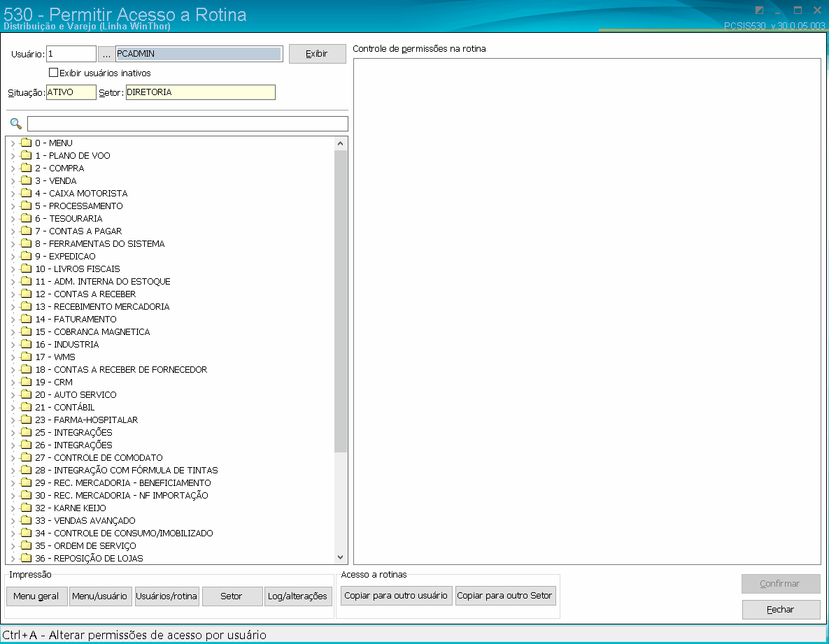This screenshot has width=829, height=644.
Task: Expand 11 - ADM. INTERNA DO ESTOQUE node
Action: [x=13, y=282]
